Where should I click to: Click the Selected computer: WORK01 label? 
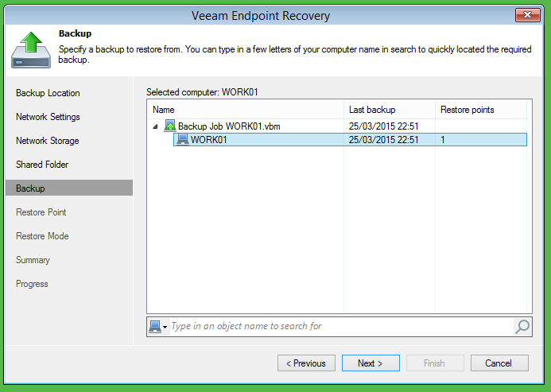coord(202,92)
